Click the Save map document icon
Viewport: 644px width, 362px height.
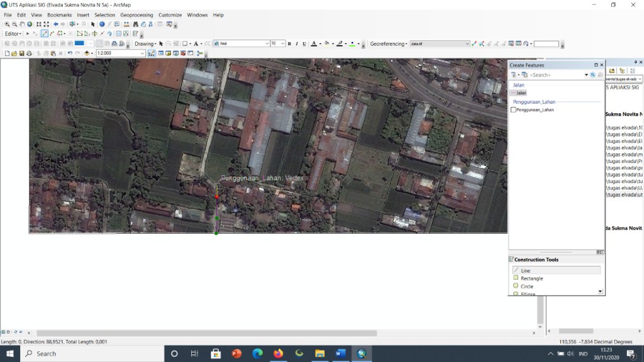pyautogui.click(x=22, y=53)
